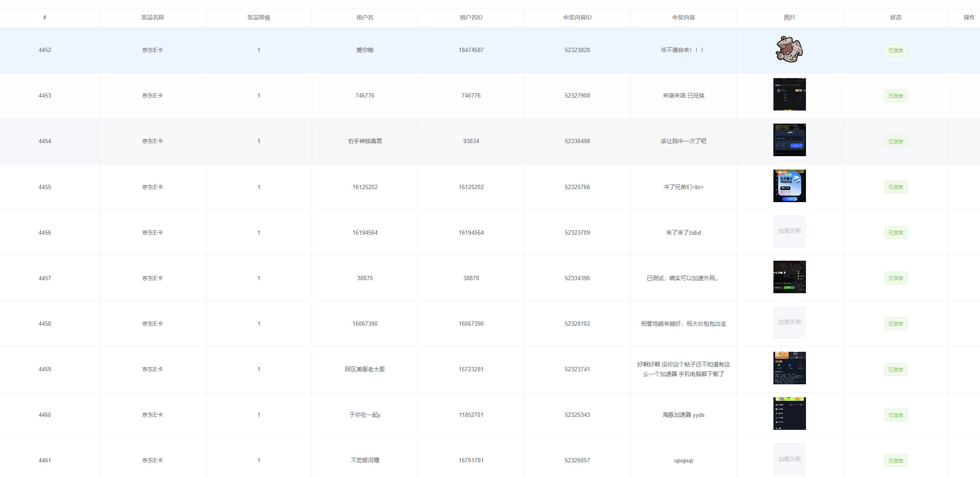
Task: Click the 中奖内容ID column header
Action: [x=577, y=17]
